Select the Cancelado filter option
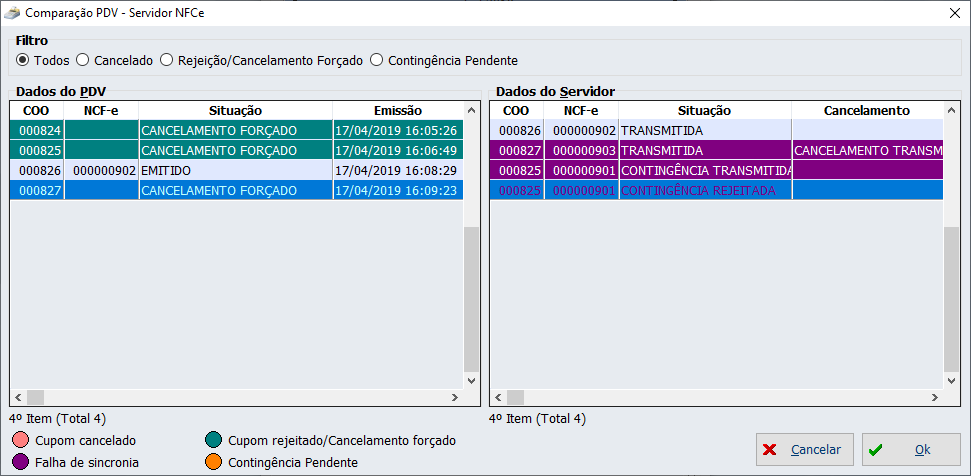 [x=83, y=60]
